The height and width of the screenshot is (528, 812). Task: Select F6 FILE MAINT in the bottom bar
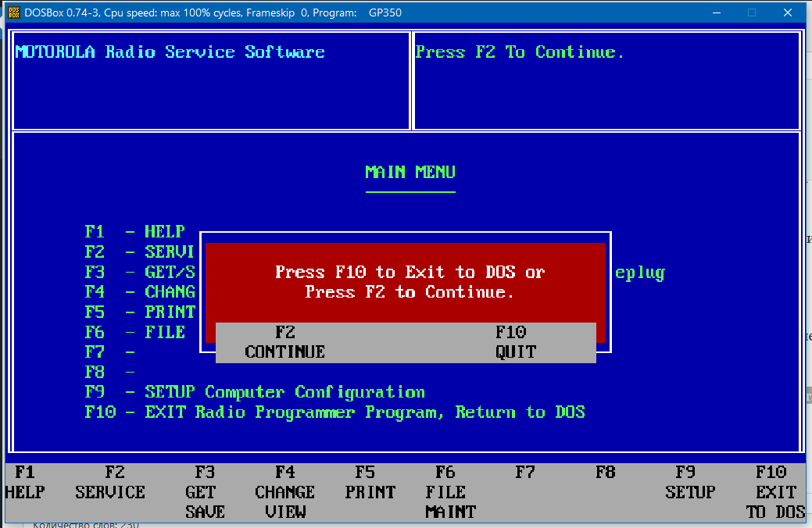coord(450,492)
